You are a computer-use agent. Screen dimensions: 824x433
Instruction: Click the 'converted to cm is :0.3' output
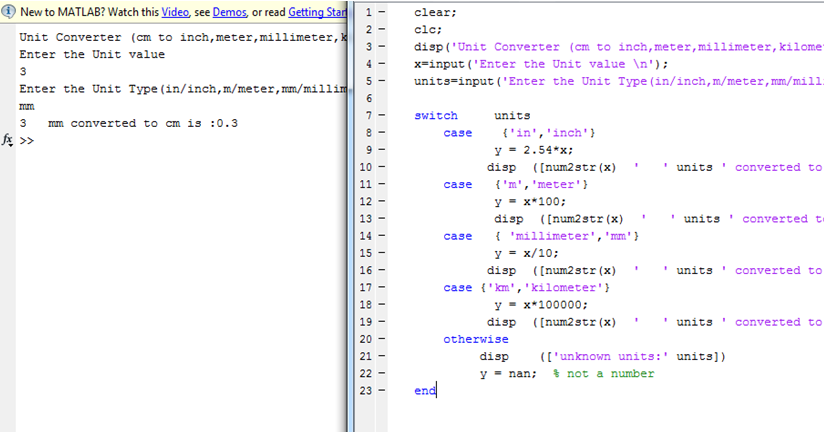click(154, 123)
